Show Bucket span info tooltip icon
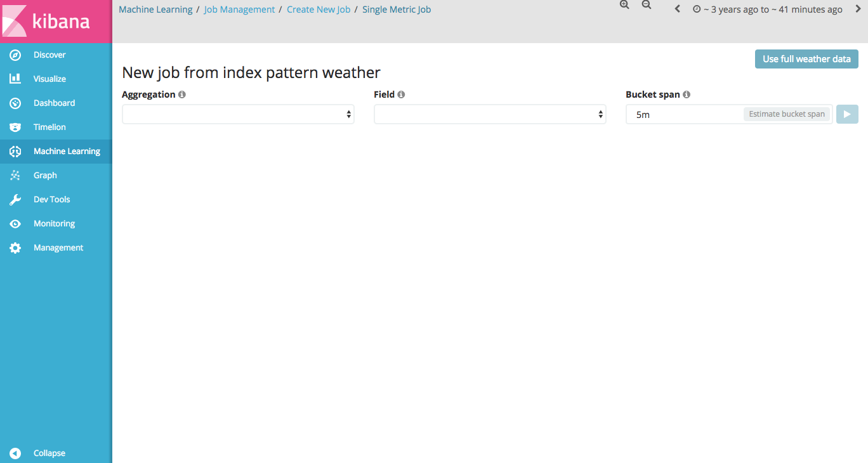Viewport: 868px width, 463px height. coord(687,95)
